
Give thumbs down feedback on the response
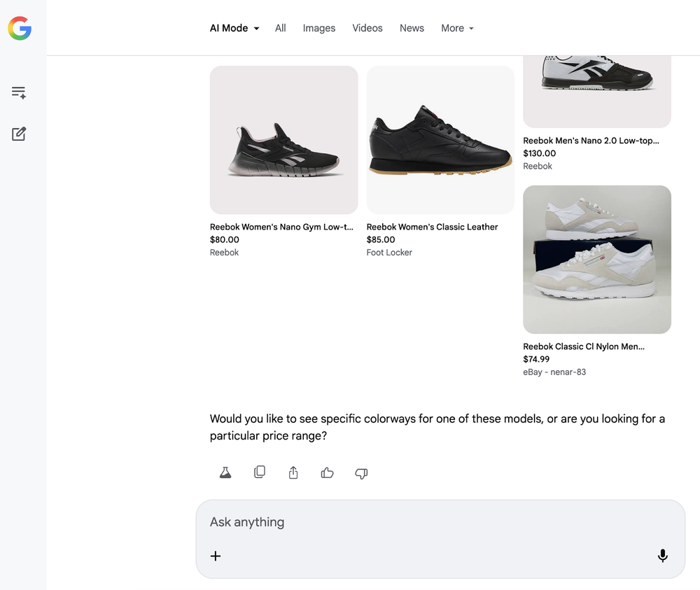click(x=361, y=474)
